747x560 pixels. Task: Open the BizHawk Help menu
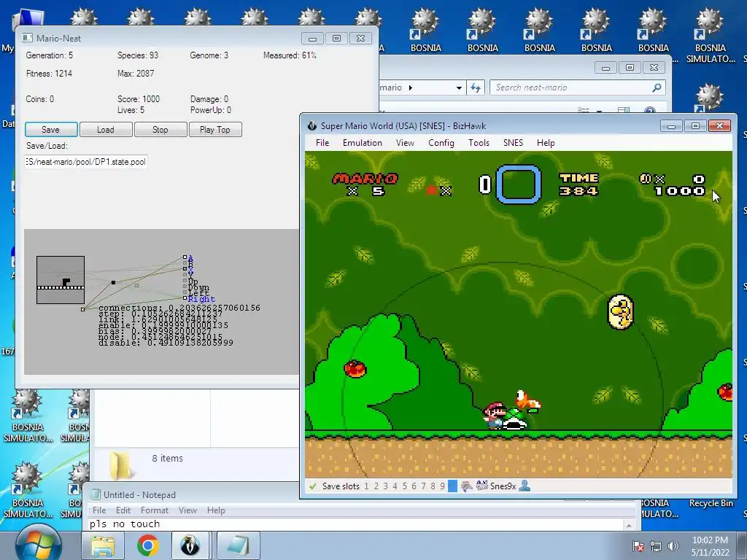pos(546,143)
